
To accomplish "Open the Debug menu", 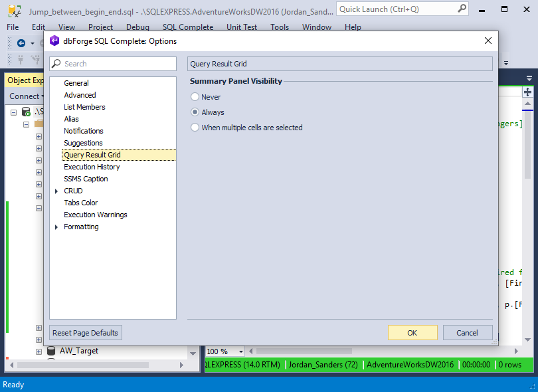I will [x=137, y=27].
